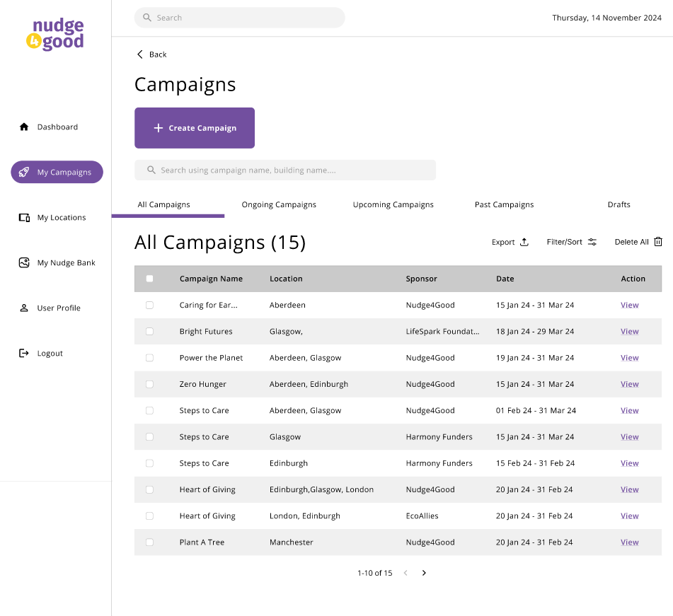Click the Logout arrow icon
673x616 pixels.
24,354
